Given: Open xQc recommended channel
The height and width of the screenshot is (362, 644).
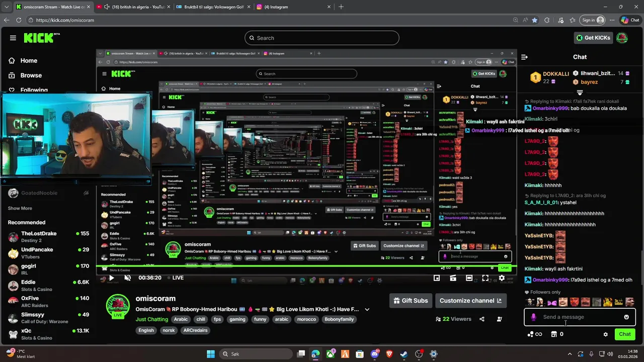Looking at the screenshot, I should pyautogui.click(x=48, y=333).
